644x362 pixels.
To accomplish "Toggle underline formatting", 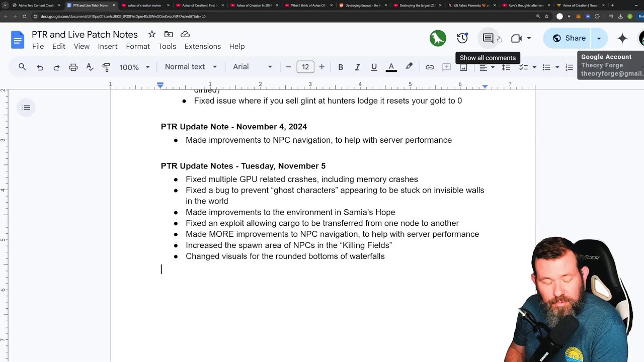I will pos(374,67).
